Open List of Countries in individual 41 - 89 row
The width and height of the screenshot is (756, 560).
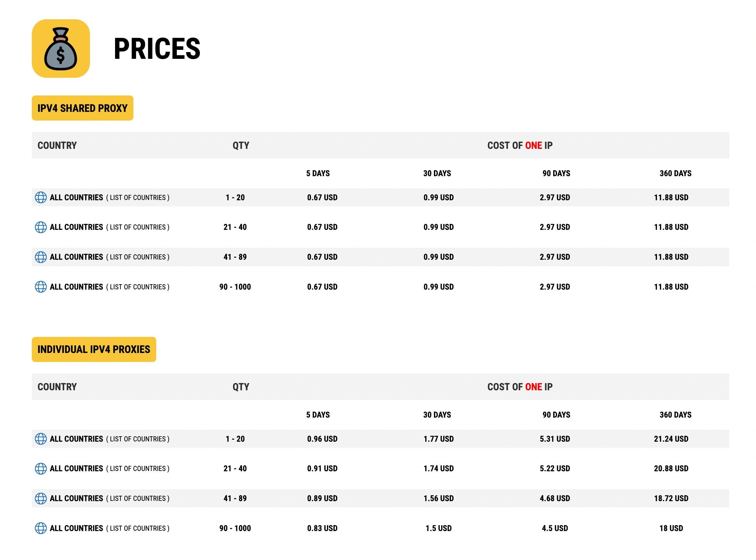point(138,499)
